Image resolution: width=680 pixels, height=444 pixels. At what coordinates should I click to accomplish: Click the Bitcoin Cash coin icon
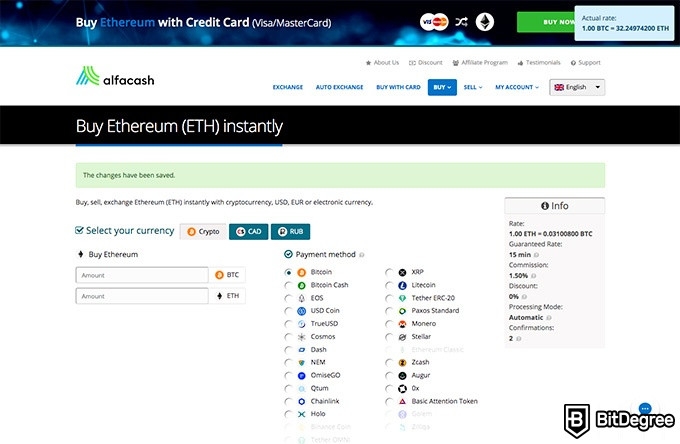(301, 285)
